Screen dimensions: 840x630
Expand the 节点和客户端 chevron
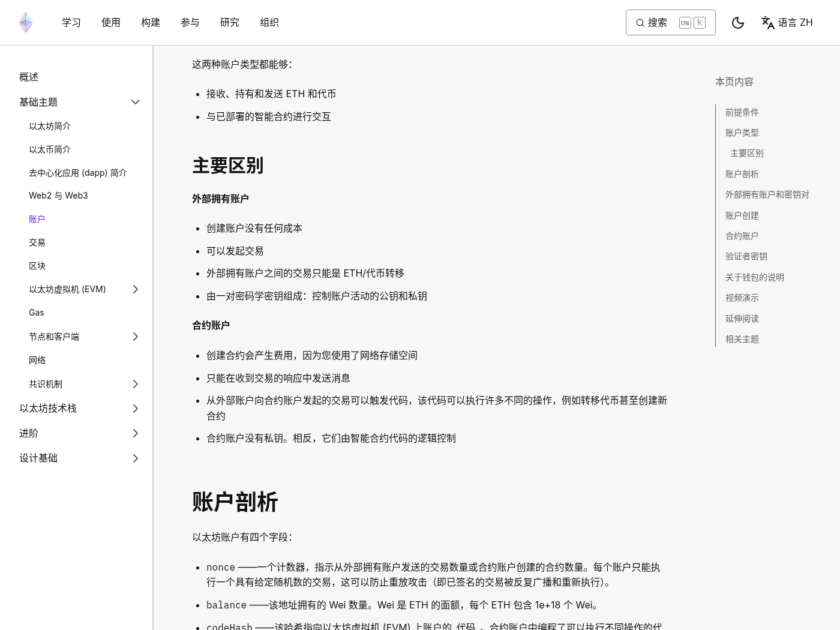136,337
